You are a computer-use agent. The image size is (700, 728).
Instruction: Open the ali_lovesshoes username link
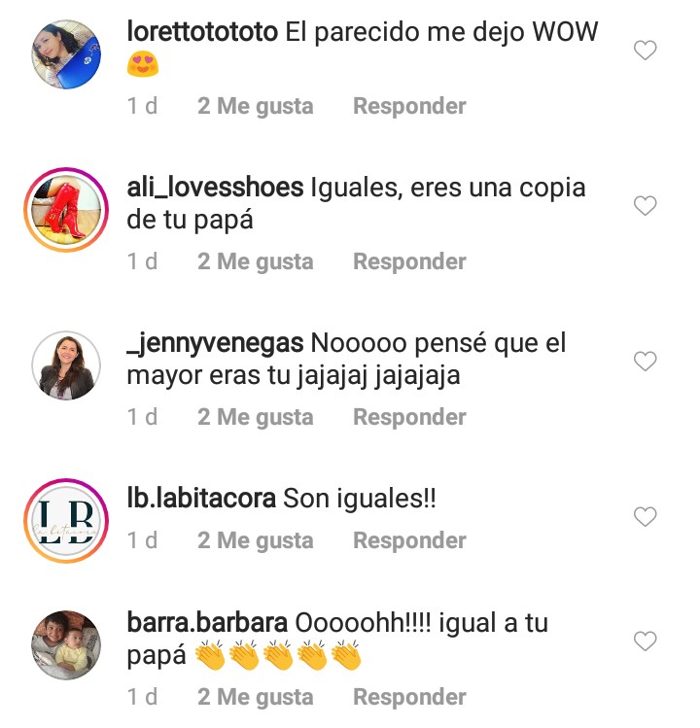pos(215,188)
